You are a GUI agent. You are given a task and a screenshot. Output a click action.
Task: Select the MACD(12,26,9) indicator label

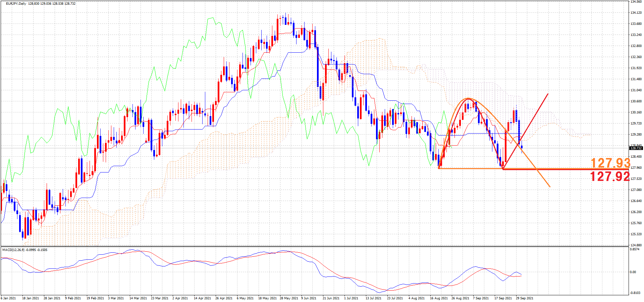coord(13,250)
